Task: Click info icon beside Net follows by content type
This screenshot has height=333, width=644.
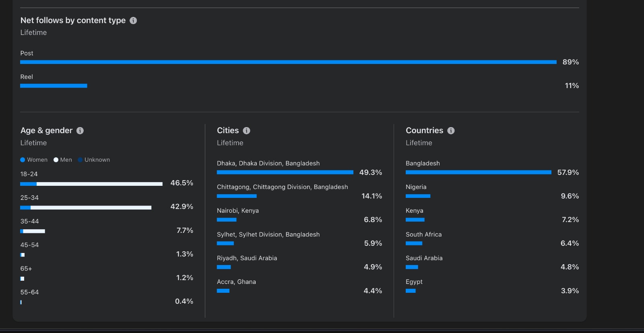Action: tap(133, 21)
